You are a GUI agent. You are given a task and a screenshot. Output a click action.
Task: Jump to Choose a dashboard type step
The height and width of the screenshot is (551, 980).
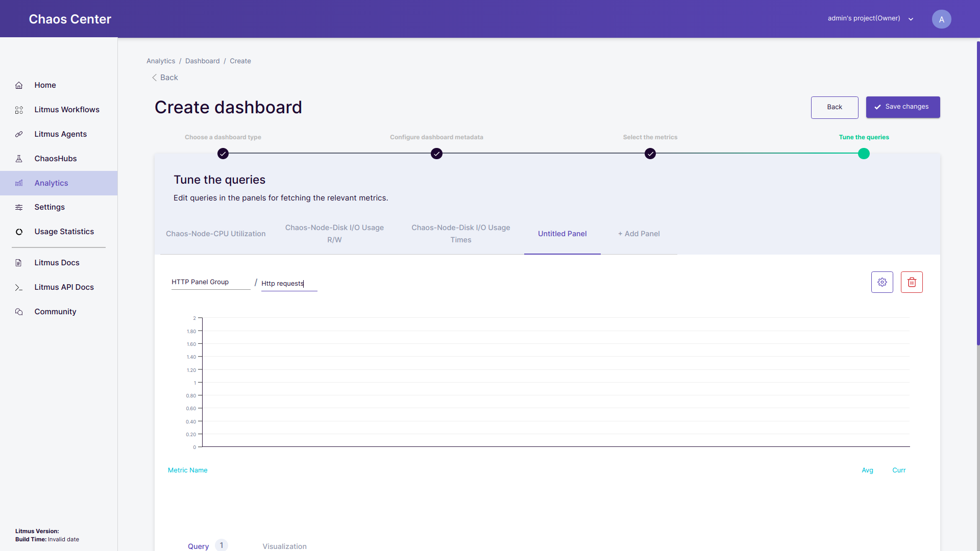tap(223, 154)
